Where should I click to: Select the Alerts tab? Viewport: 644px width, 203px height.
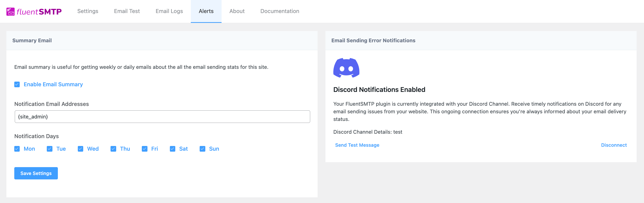pos(206,11)
